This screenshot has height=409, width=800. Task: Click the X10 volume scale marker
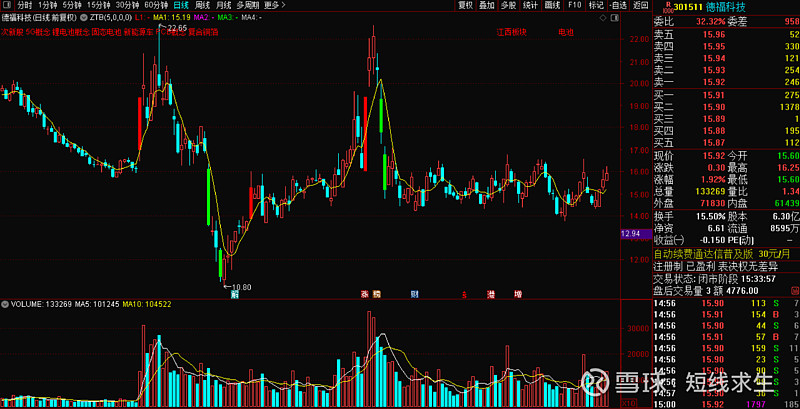pyautogui.click(x=630, y=404)
